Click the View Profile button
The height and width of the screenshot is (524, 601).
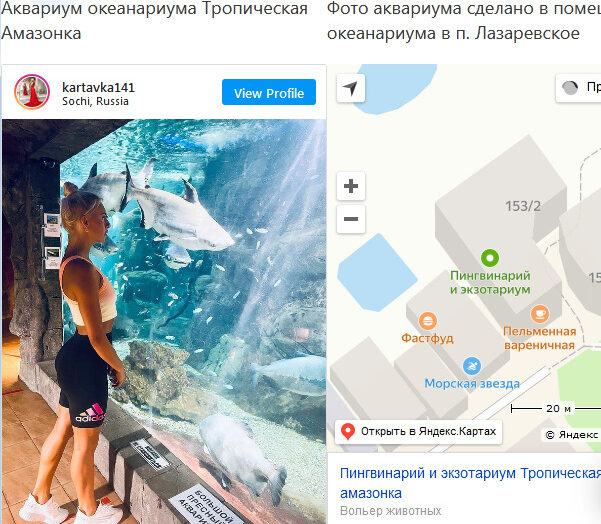269,92
